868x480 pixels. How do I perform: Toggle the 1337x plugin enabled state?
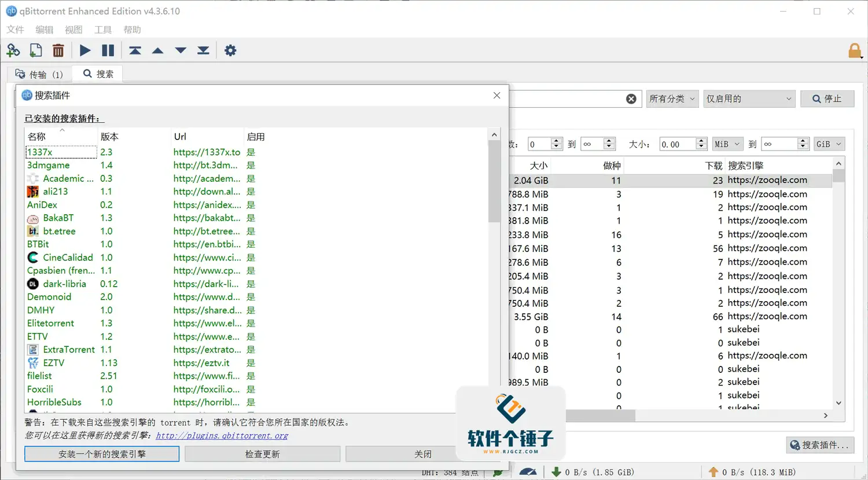[251, 152]
